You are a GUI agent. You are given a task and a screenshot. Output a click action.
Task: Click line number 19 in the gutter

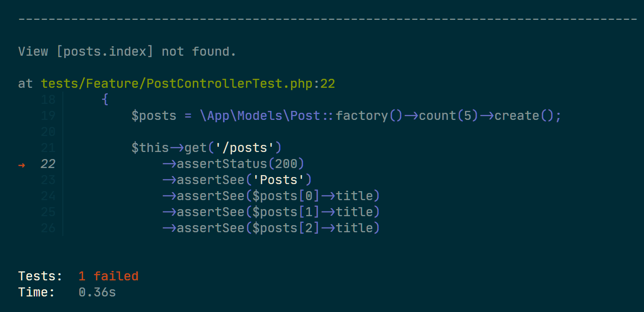coord(48,116)
